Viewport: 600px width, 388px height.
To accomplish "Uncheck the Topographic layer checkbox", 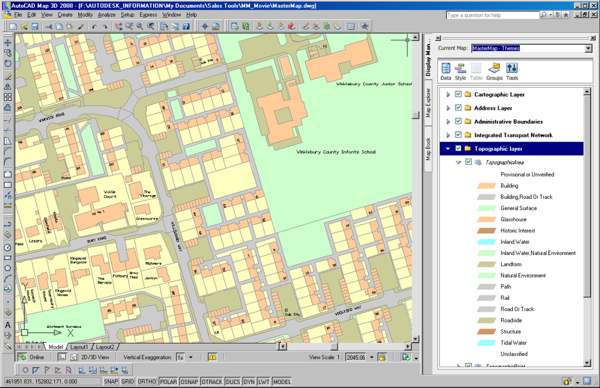I will [458, 148].
